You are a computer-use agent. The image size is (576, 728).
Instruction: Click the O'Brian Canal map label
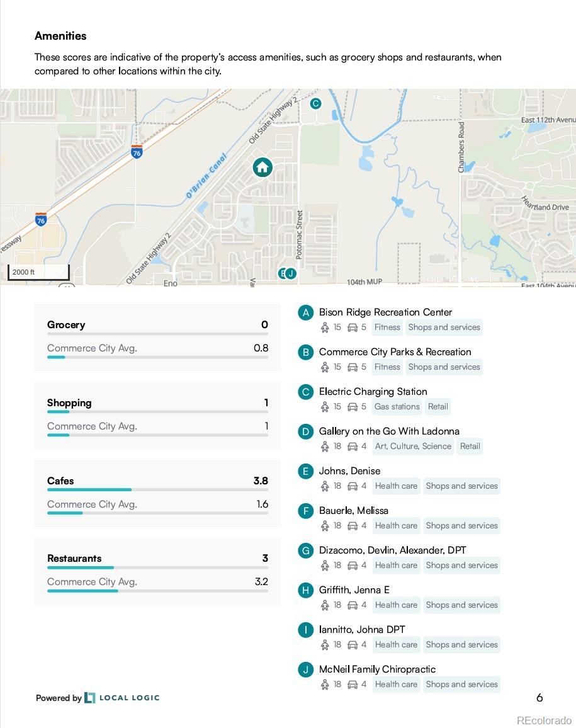[x=206, y=176]
